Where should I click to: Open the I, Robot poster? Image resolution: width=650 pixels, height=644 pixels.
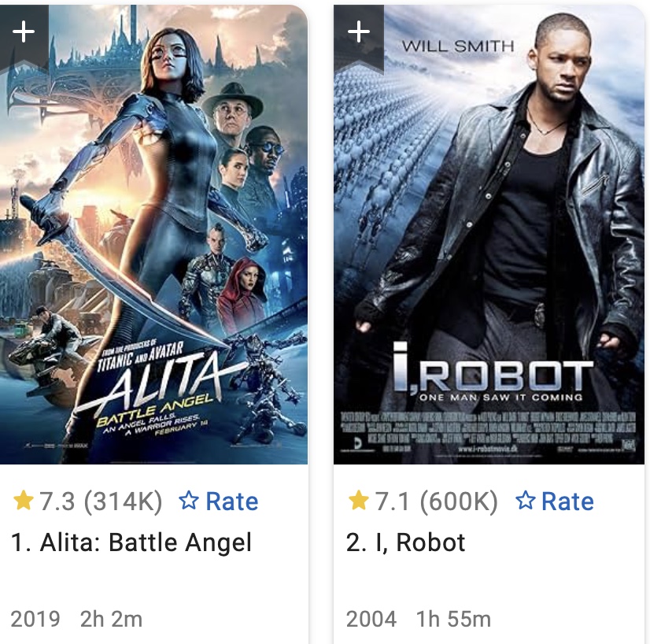point(489,235)
